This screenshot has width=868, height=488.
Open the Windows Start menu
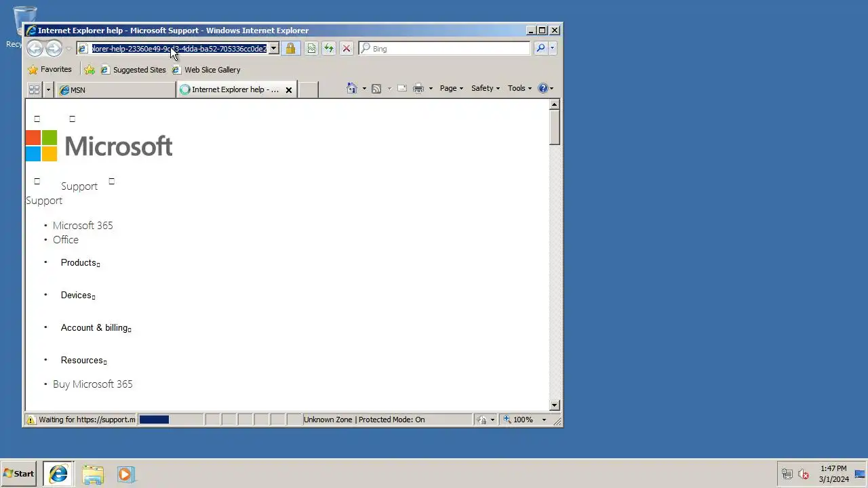19,474
